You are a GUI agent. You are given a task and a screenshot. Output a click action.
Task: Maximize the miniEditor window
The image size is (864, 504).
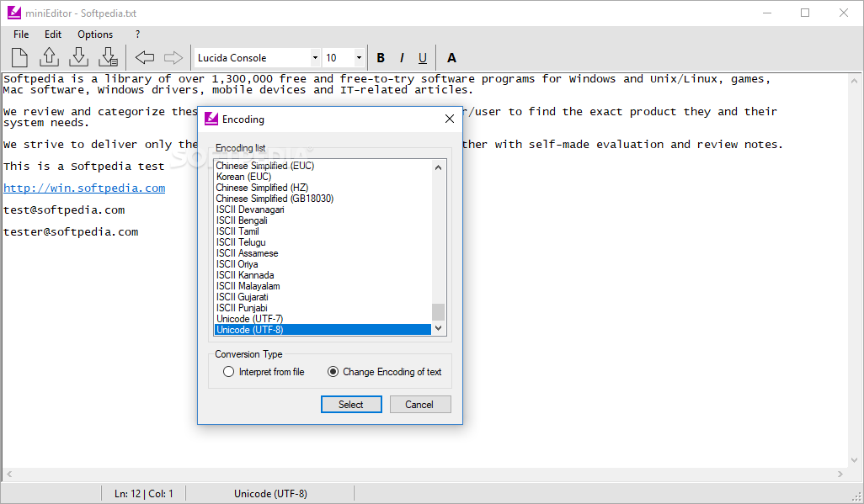pyautogui.click(x=805, y=13)
